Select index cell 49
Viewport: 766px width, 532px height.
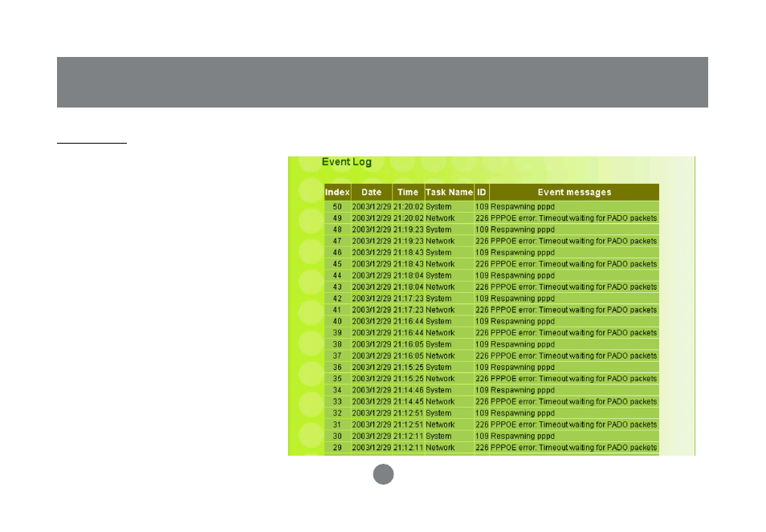point(337,218)
